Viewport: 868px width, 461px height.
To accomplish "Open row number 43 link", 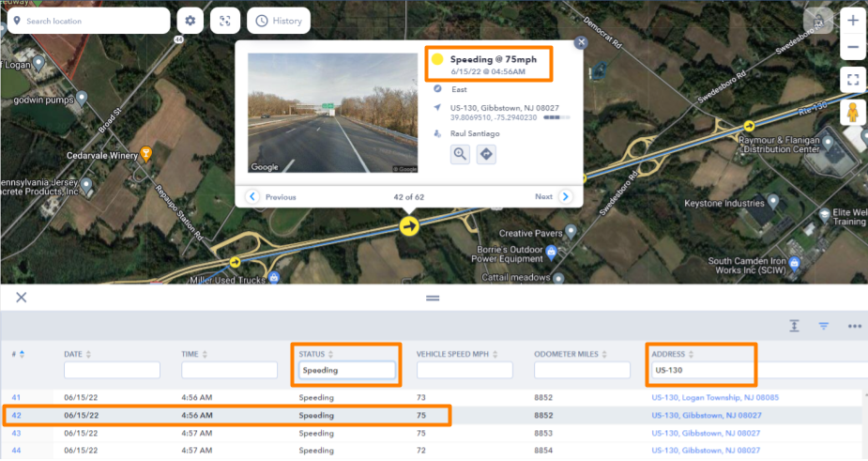I will tap(16, 433).
